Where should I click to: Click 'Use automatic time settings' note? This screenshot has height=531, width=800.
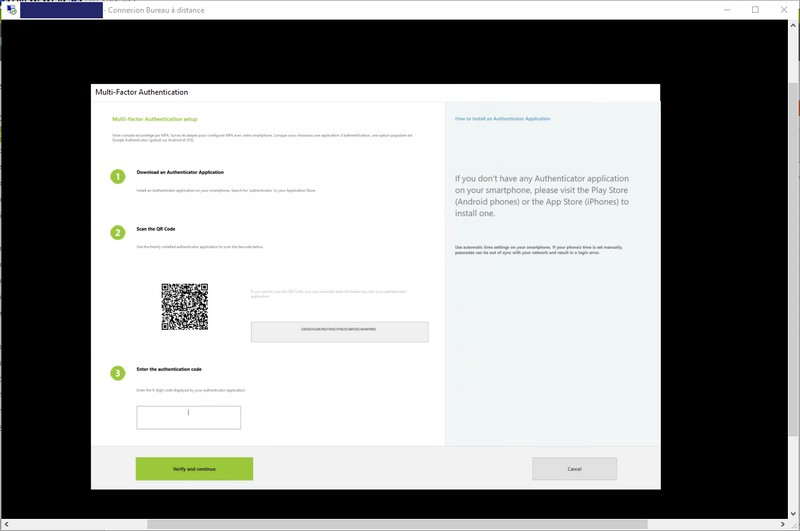coord(538,250)
